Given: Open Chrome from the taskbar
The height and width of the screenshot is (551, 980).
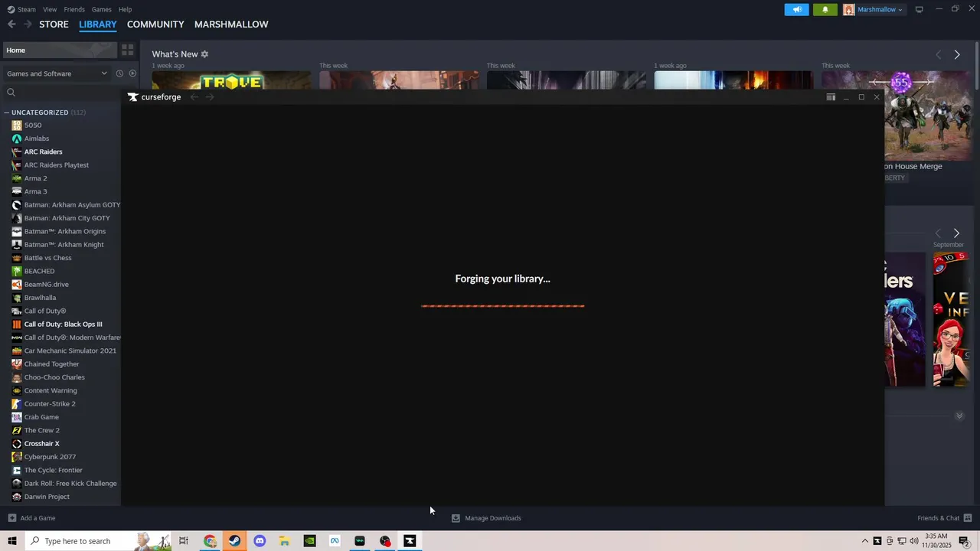Looking at the screenshot, I should click(210, 541).
